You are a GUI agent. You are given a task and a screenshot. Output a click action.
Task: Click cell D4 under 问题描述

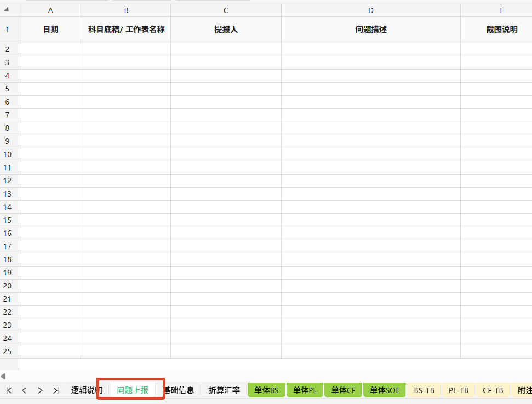(x=371, y=76)
